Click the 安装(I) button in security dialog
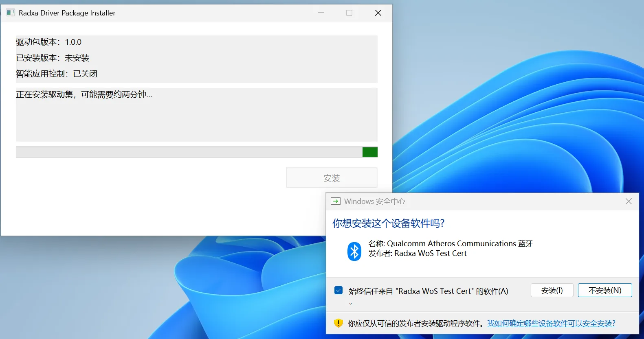 pyautogui.click(x=552, y=290)
